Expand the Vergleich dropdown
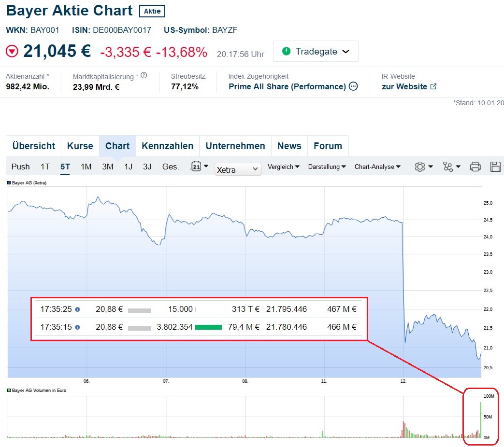Screen dimensions: 504x447 (x=284, y=167)
